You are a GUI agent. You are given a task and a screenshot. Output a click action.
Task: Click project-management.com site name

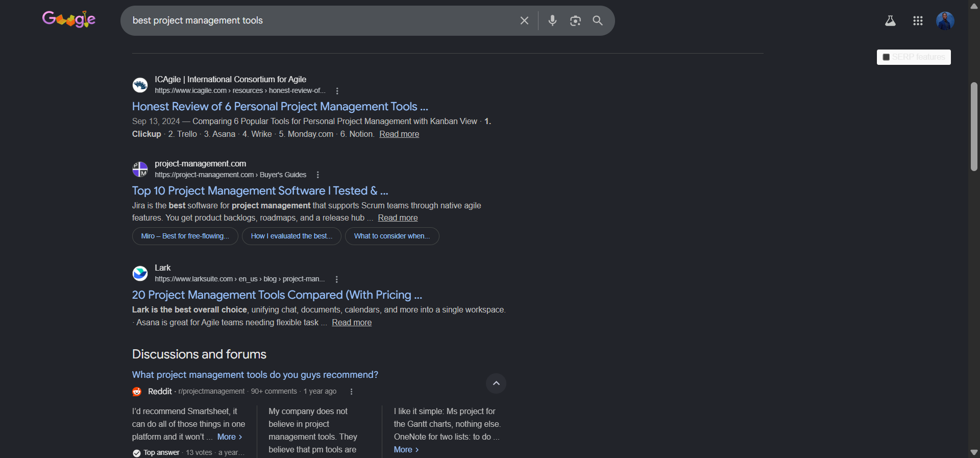(200, 163)
